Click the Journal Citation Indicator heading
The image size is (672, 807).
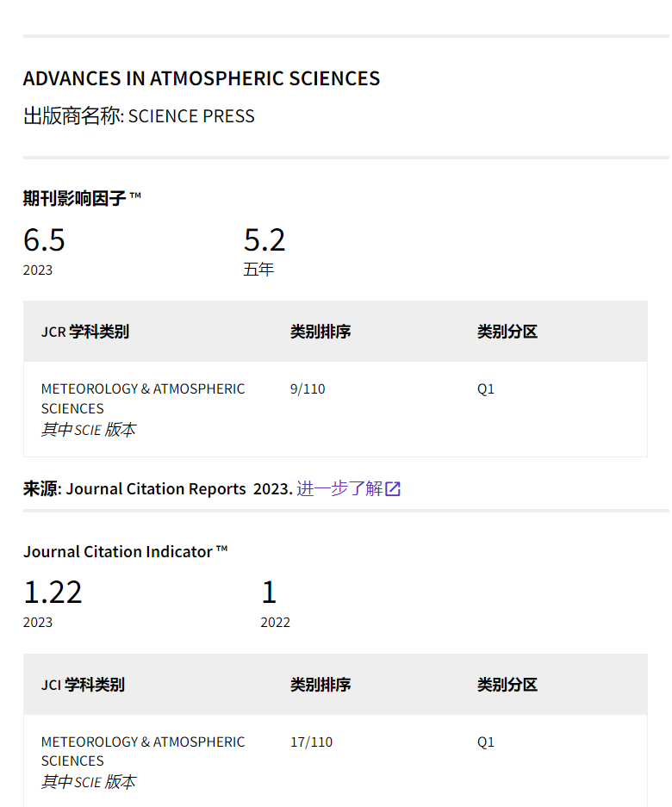tap(125, 551)
